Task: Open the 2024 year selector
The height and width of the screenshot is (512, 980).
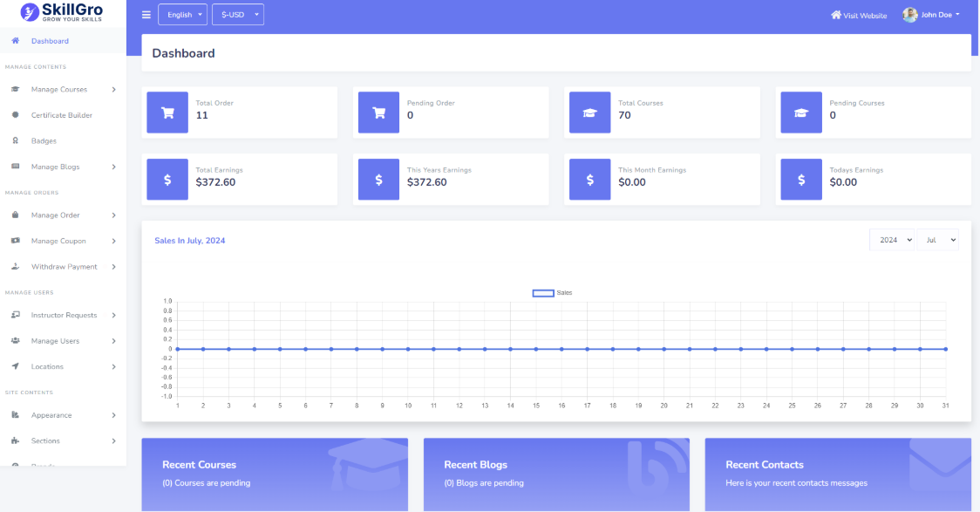Action: click(892, 240)
